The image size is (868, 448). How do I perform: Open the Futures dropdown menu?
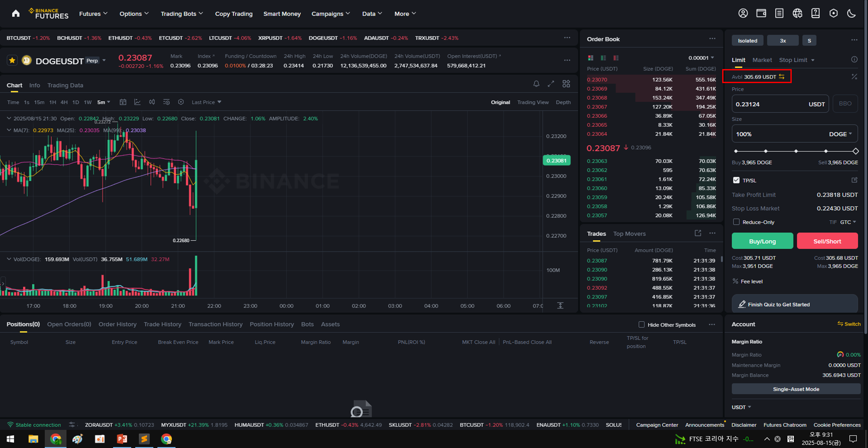click(x=93, y=14)
